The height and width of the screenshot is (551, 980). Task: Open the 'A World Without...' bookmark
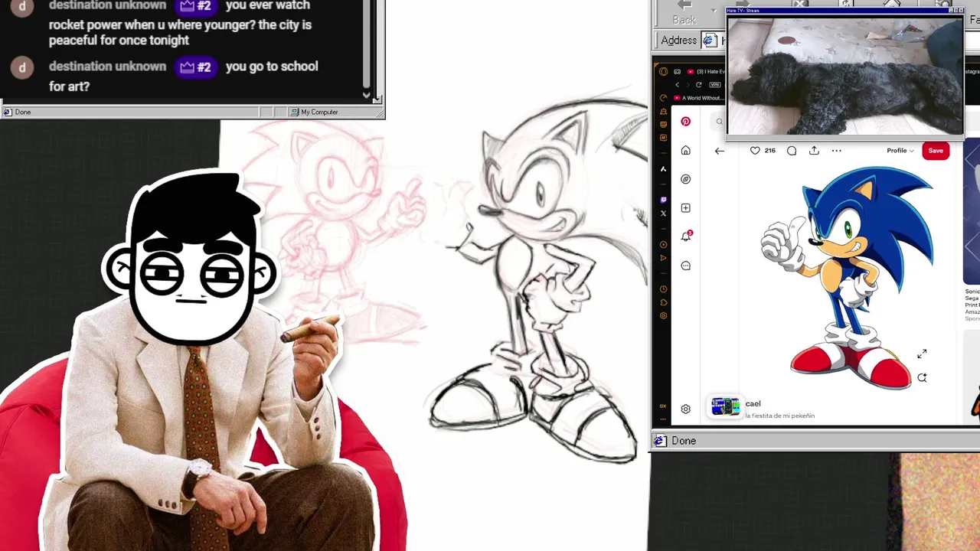coord(697,98)
